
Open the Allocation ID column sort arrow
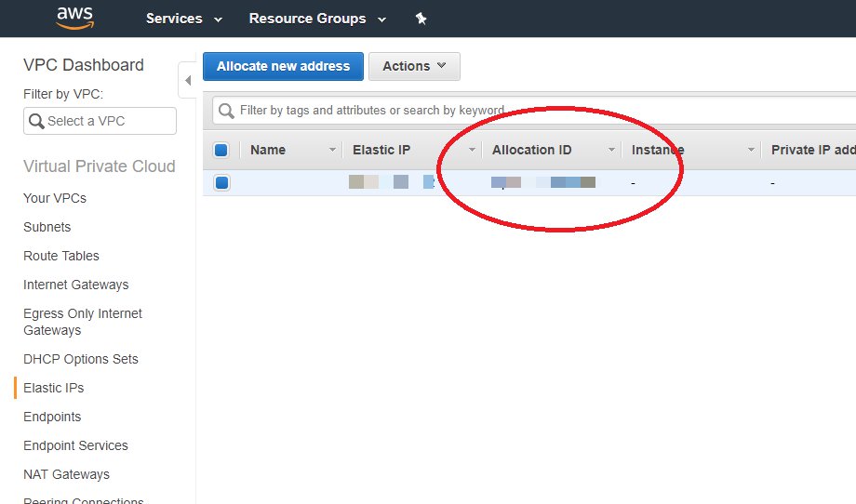(x=611, y=150)
